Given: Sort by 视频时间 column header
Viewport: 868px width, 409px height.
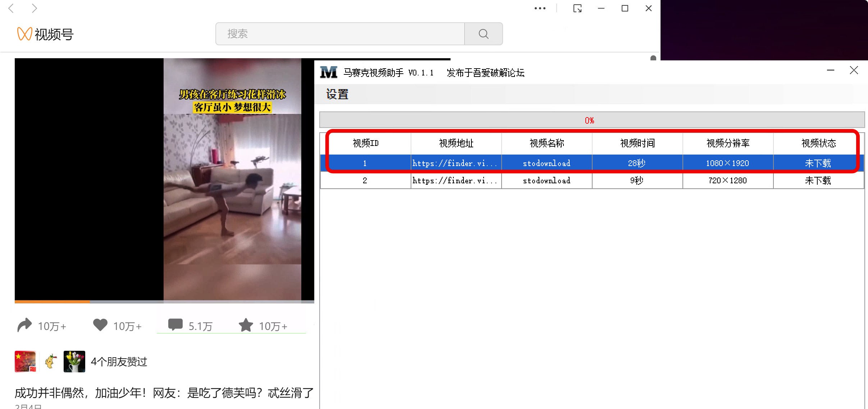Looking at the screenshot, I should tap(637, 143).
